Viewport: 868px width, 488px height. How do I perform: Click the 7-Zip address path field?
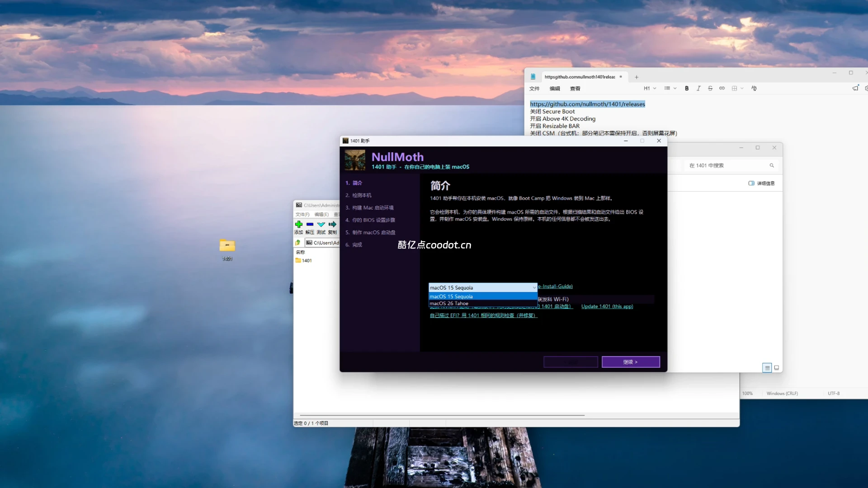click(x=322, y=243)
